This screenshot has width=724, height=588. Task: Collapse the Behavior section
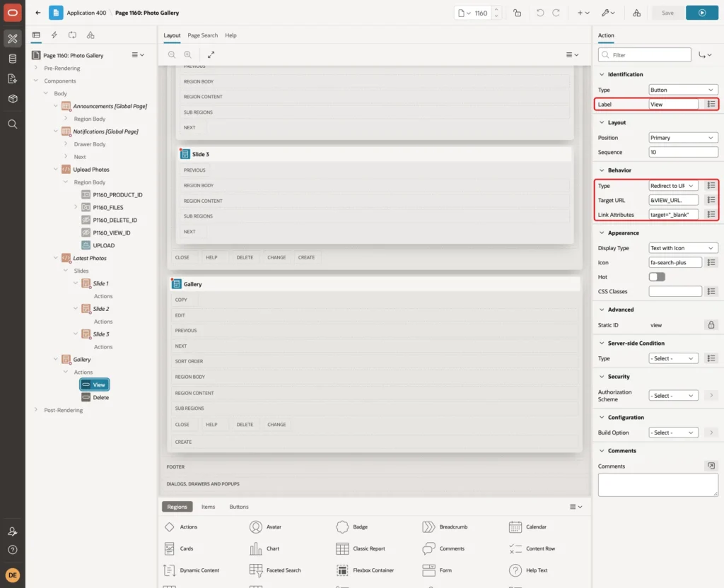[x=602, y=170]
